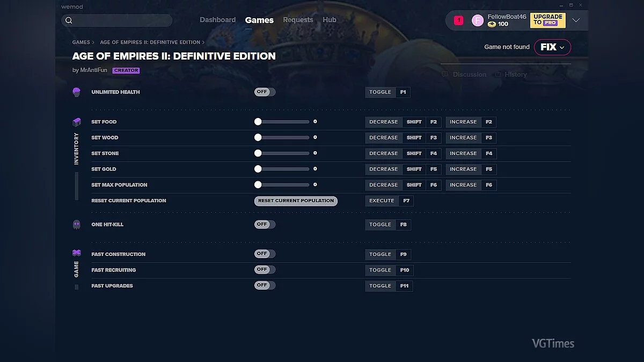Click Decrease Shift F5 for Set Gold

[403, 169]
